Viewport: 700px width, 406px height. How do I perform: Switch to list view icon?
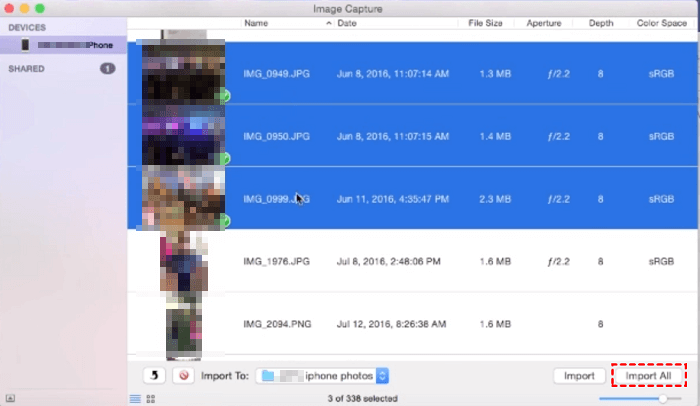coord(135,398)
